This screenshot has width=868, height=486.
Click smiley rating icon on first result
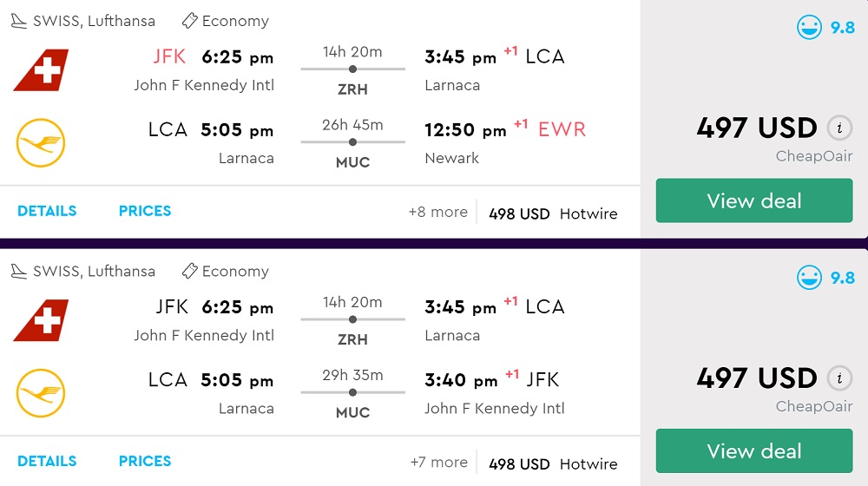[x=810, y=28]
